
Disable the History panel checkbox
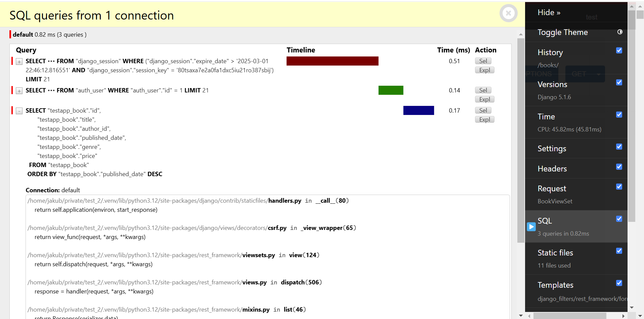[x=619, y=50]
